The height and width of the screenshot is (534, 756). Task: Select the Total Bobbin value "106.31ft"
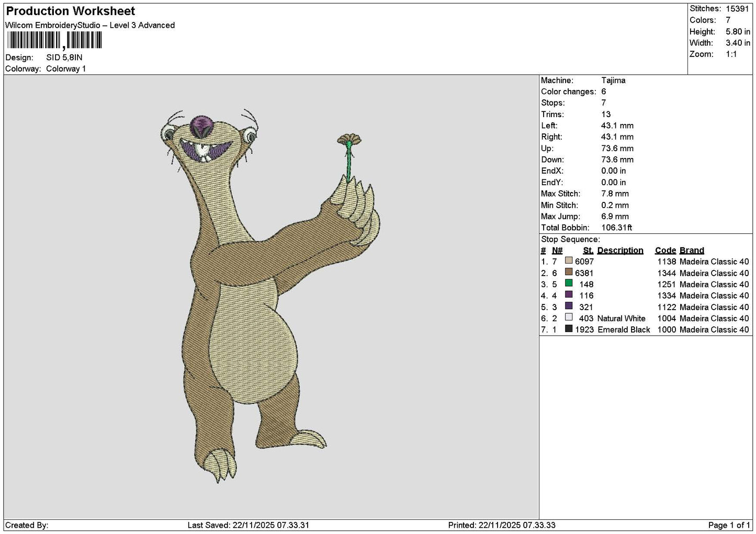coord(617,228)
